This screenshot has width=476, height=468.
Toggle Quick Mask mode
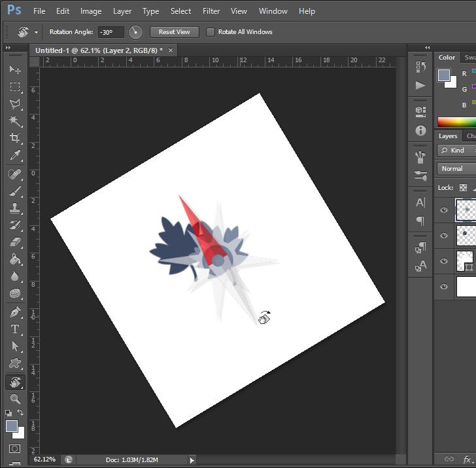click(15, 448)
